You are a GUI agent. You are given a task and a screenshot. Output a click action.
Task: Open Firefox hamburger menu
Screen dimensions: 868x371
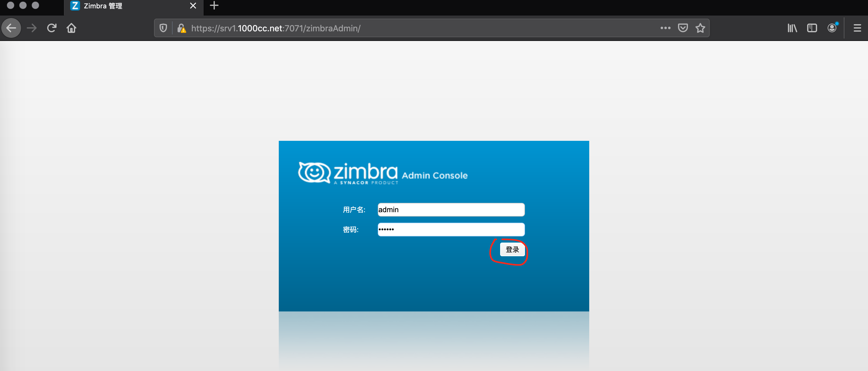[x=857, y=28]
